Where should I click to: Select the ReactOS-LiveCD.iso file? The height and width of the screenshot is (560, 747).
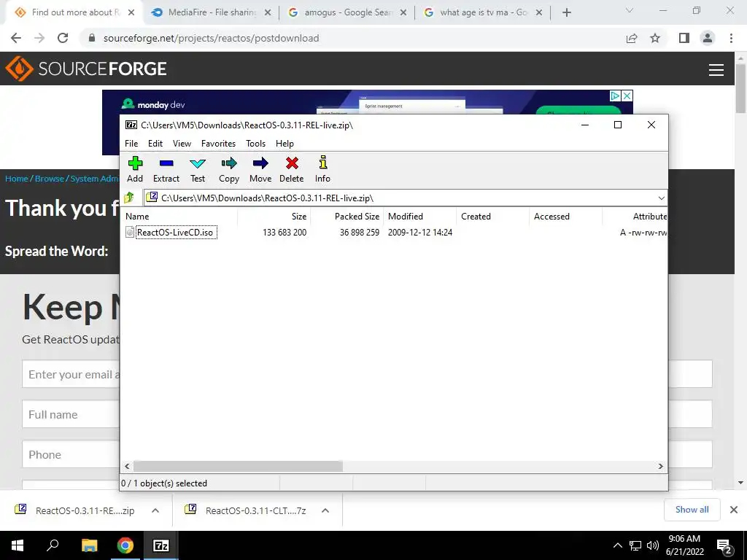pyautogui.click(x=175, y=233)
